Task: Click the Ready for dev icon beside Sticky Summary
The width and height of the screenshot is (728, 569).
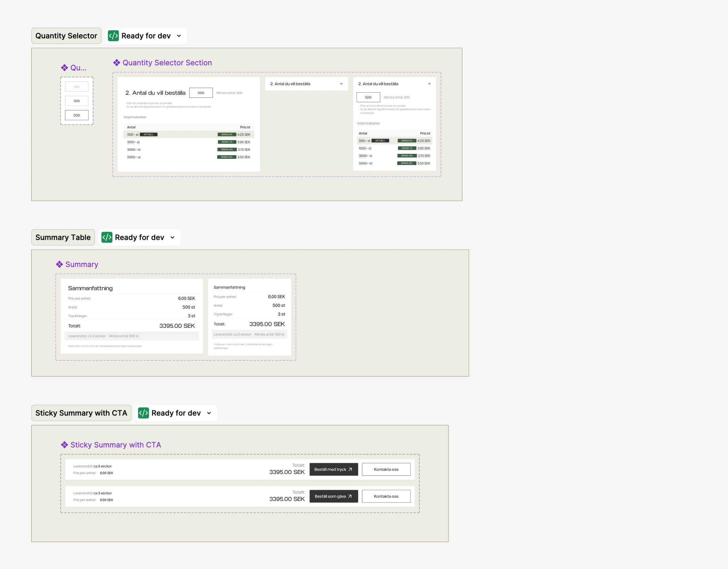Action: [143, 413]
